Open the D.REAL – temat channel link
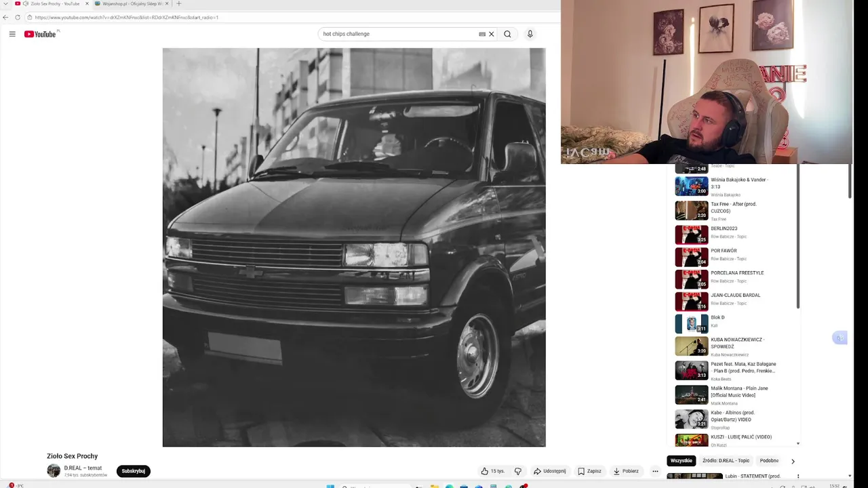Screen dimensions: 868x488 [83, 468]
